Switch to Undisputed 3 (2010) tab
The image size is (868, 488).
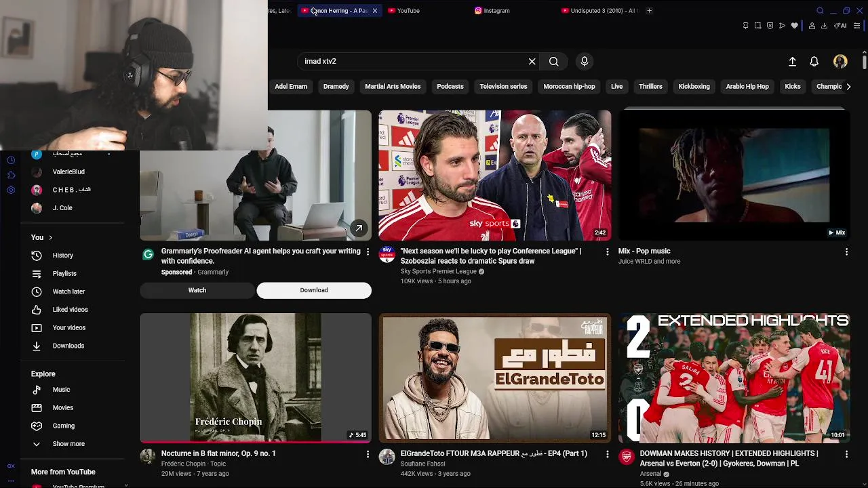click(600, 11)
